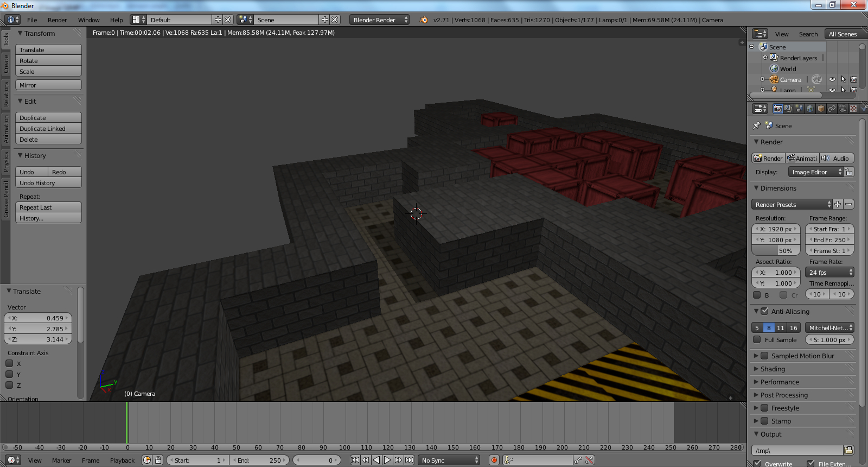Open the Playback menu in timeline
Image resolution: width=868 pixels, height=467 pixels.
(122, 460)
